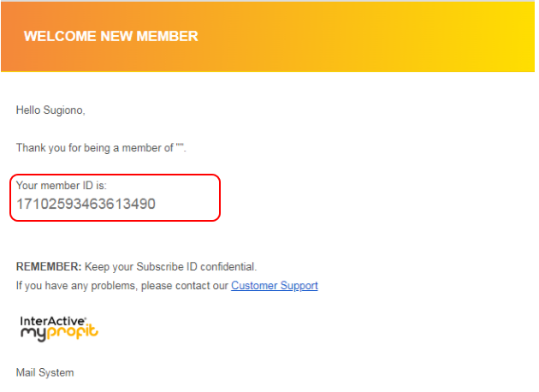Select the member ID number 17102593463613490
This screenshot has width=539, height=392.
pos(86,205)
